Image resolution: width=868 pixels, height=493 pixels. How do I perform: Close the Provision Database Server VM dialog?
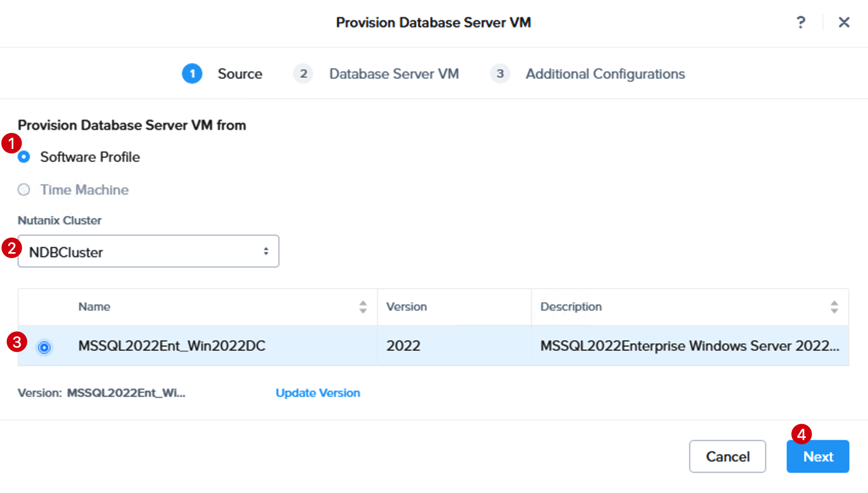click(844, 22)
